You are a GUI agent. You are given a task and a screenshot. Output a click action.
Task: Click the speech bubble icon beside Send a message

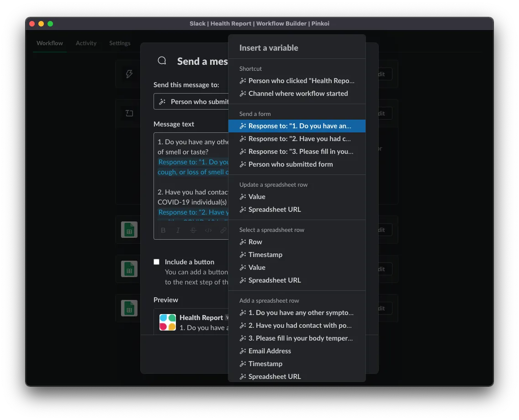(162, 61)
